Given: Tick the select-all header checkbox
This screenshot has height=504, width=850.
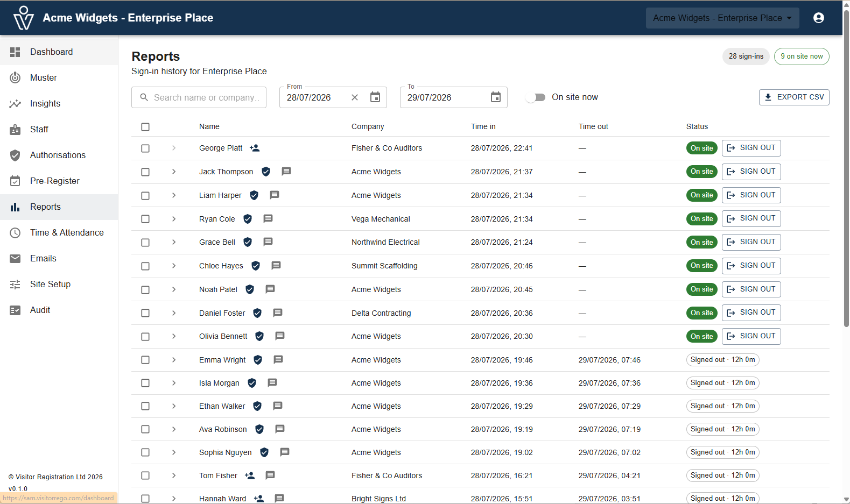Looking at the screenshot, I should pyautogui.click(x=145, y=127).
